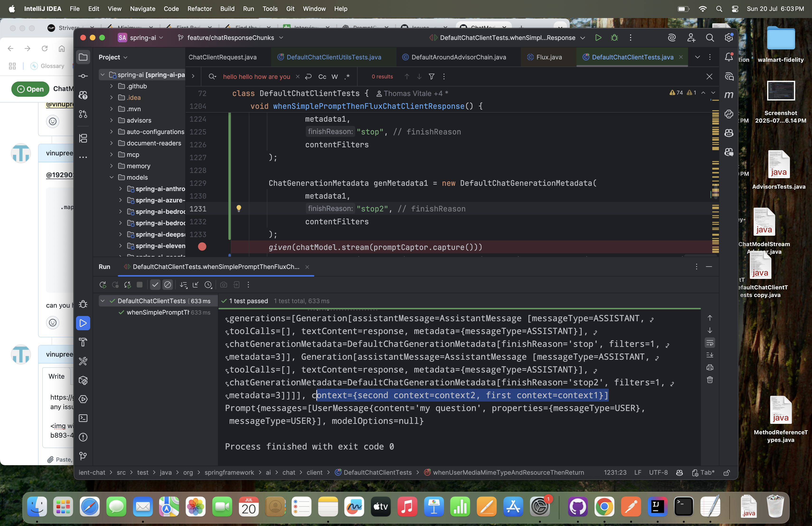Click the UTF-8 encoding in the status bar
The width and height of the screenshot is (812, 526).
tap(658, 472)
